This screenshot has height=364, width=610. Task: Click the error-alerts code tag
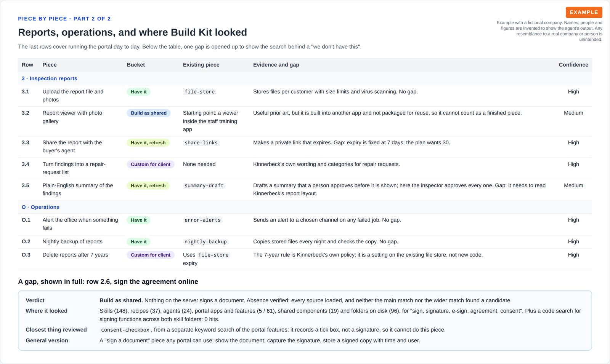202,220
